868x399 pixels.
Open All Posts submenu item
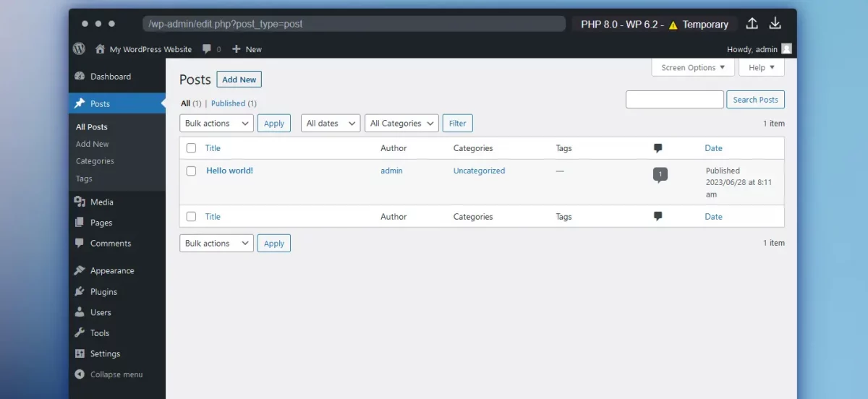click(x=92, y=127)
